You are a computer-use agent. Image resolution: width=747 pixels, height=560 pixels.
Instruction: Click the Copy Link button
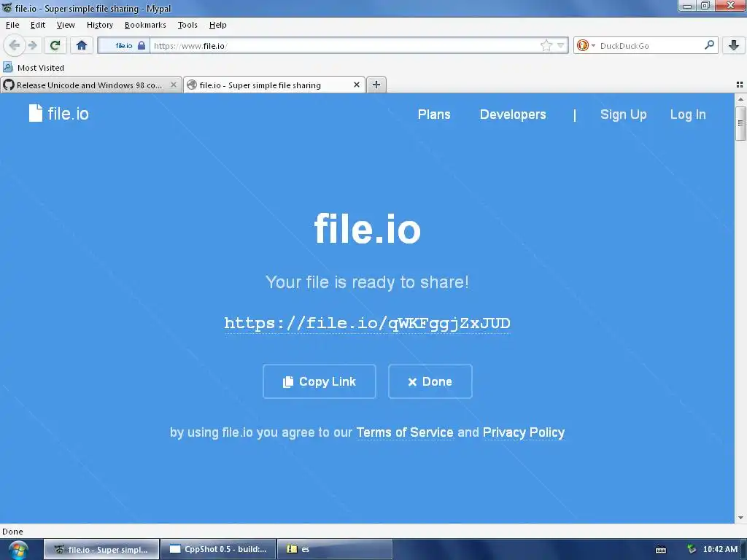[x=320, y=381]
